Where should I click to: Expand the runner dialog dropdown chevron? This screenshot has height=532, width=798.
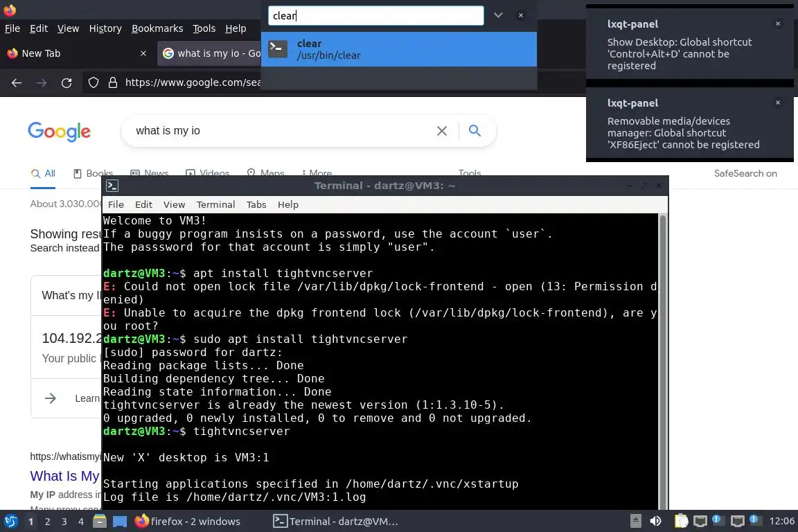tap(498, 15)
